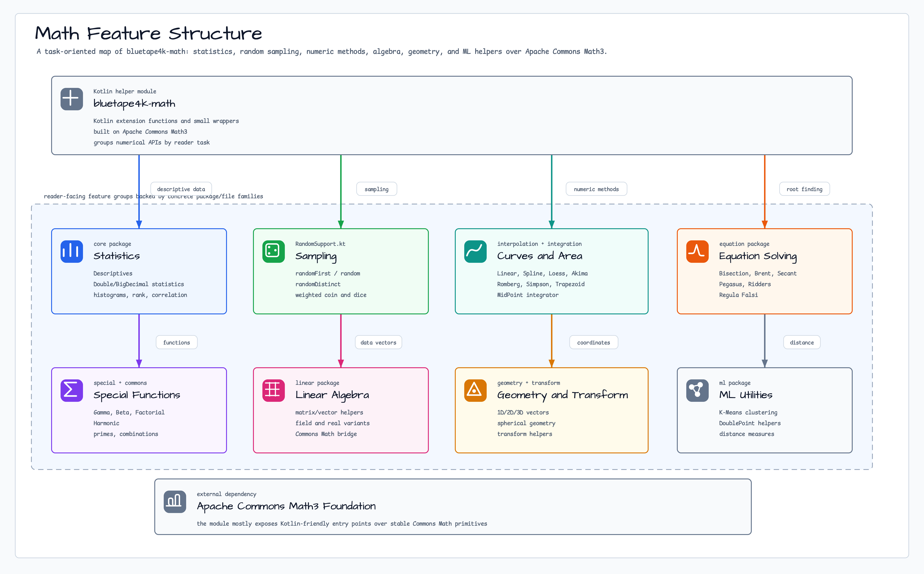The image size is (924, 574).
Task: Select the 'bluetape4k-math' heading
Action: click(134, 104)
